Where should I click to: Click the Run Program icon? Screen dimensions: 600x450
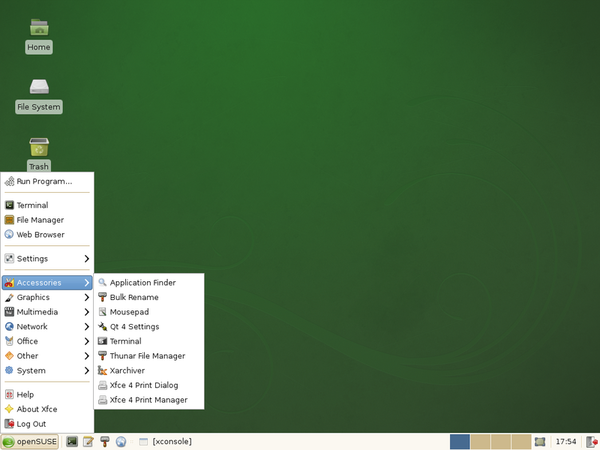(9, 181)
